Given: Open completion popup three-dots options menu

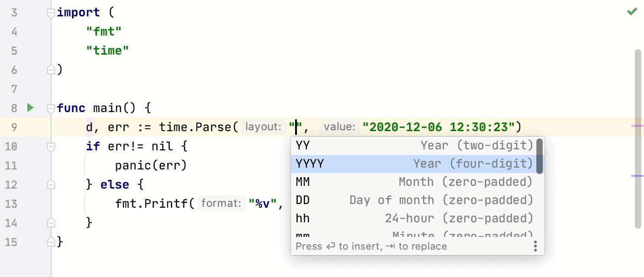Looking at the screenshot, I should point(535,246).
